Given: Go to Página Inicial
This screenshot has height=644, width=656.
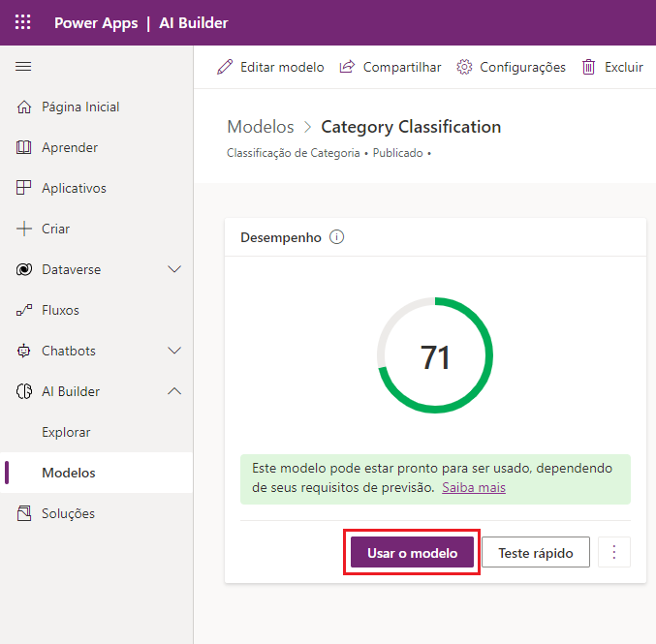Looking at the screenshot, I should click(x=80, y=107).
